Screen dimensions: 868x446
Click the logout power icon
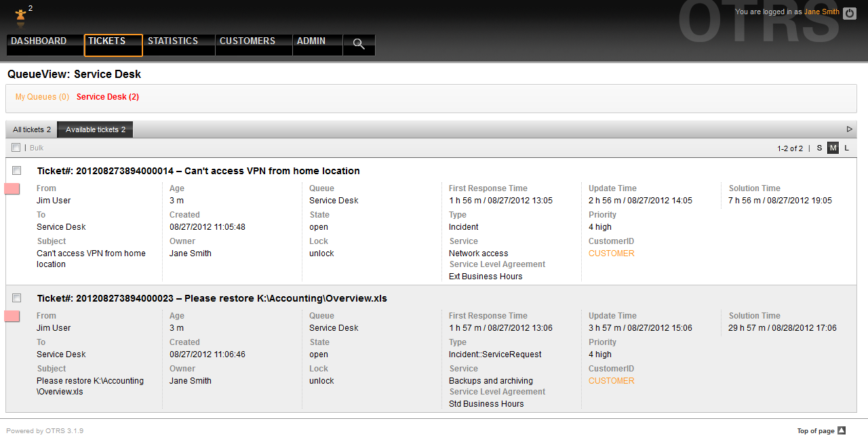click(849, 13)
